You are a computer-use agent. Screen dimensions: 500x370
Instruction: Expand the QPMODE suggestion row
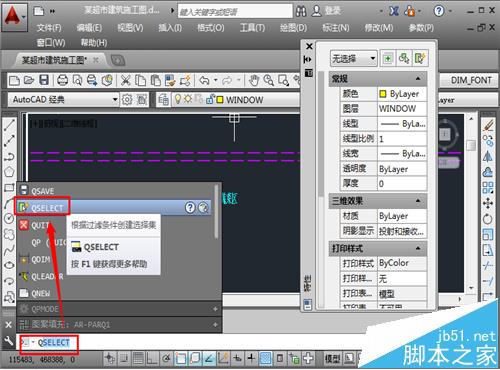pos(215,309)
